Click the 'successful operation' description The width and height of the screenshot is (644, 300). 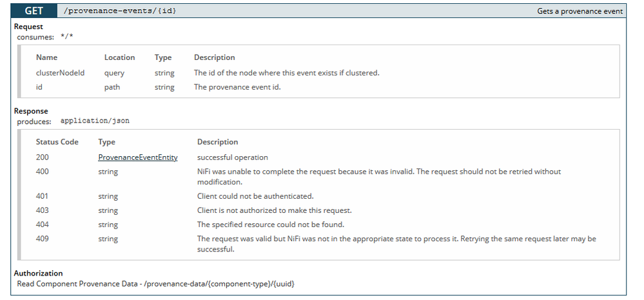pos(232,157)
